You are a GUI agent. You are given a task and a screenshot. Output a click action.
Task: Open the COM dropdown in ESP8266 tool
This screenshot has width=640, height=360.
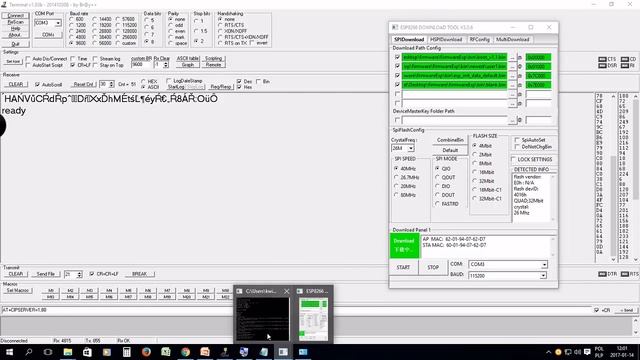(544, 264)
